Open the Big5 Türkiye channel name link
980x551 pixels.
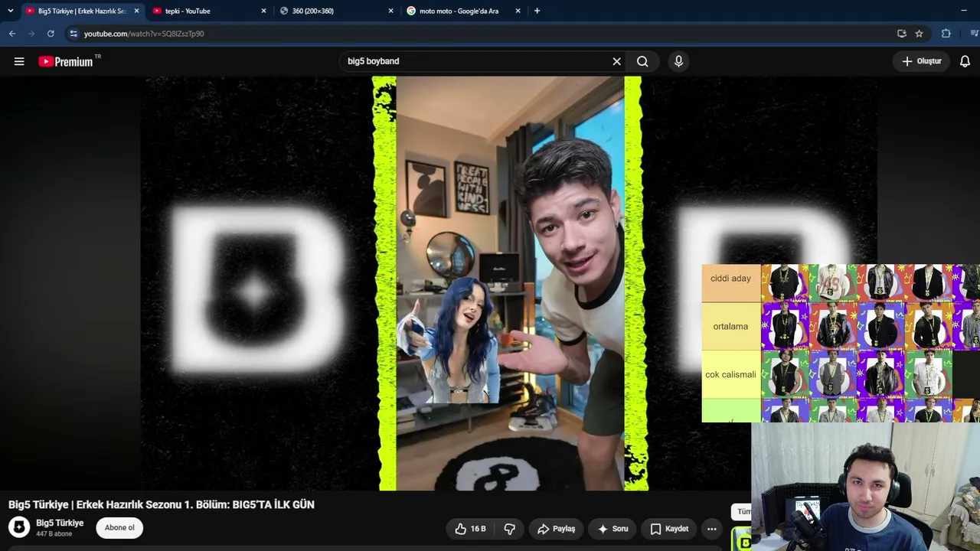[x=60, y=523]
